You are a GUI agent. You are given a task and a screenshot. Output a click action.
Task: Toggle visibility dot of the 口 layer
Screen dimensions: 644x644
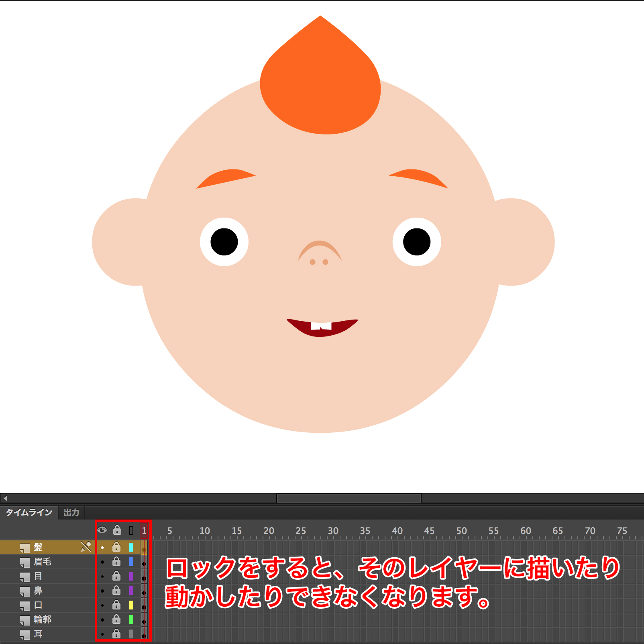pos(102,605)
